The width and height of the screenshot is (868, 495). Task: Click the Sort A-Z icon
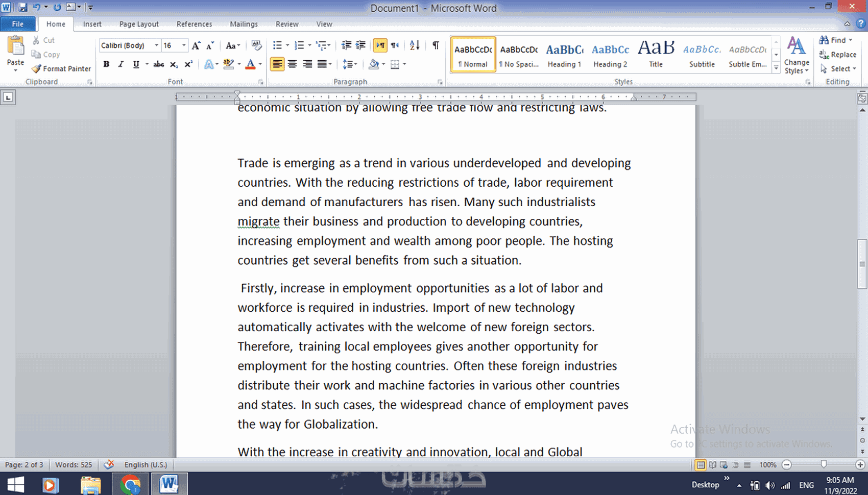click(x=415, y=45)
